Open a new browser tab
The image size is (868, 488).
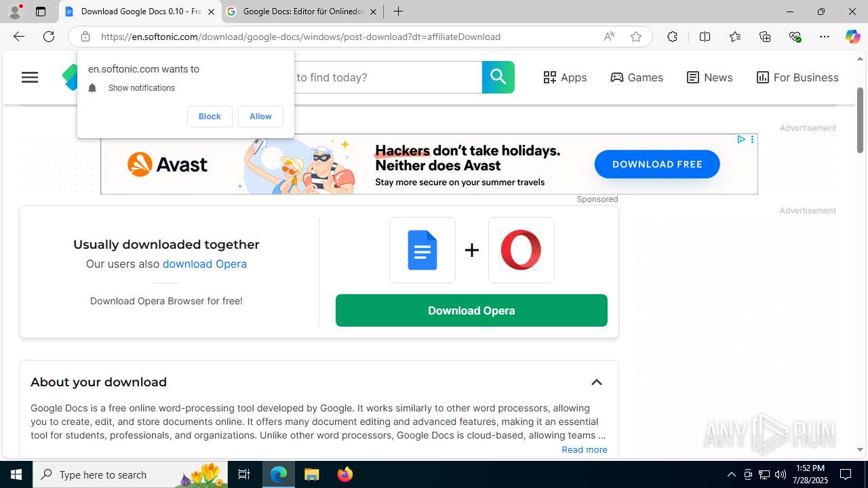(398, 12)
